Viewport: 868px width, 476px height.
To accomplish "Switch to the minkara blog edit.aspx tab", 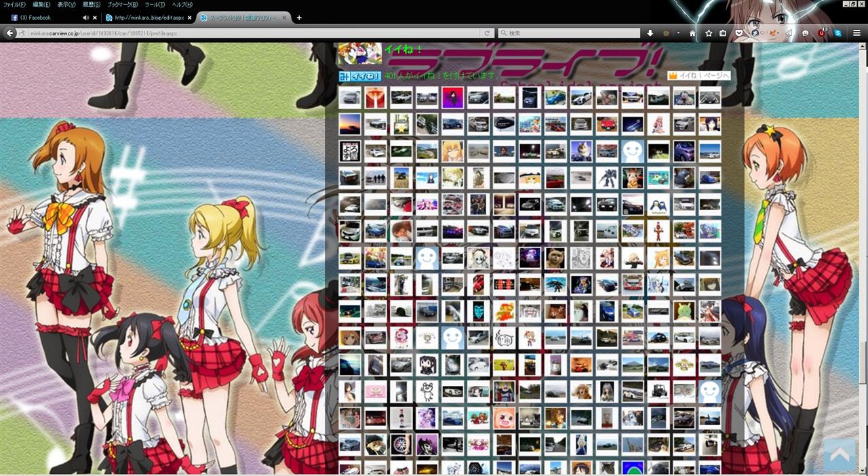I will click(x=149, y=18).
